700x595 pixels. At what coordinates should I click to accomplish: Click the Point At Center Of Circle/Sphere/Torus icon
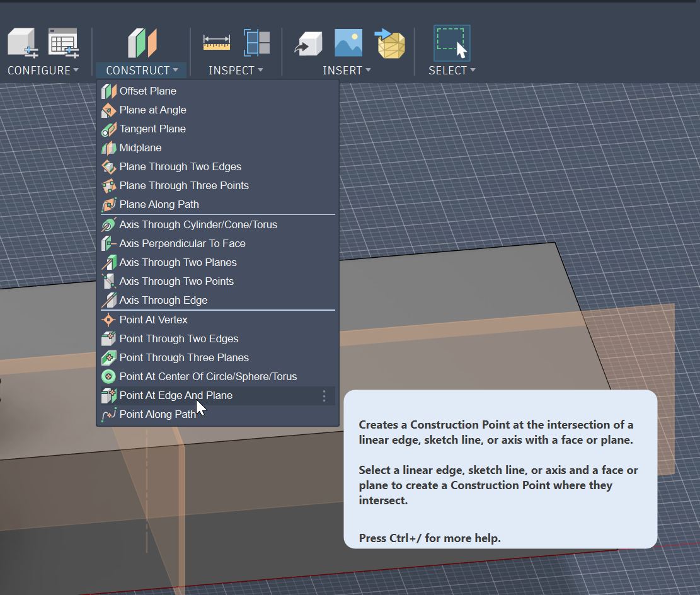108,376
